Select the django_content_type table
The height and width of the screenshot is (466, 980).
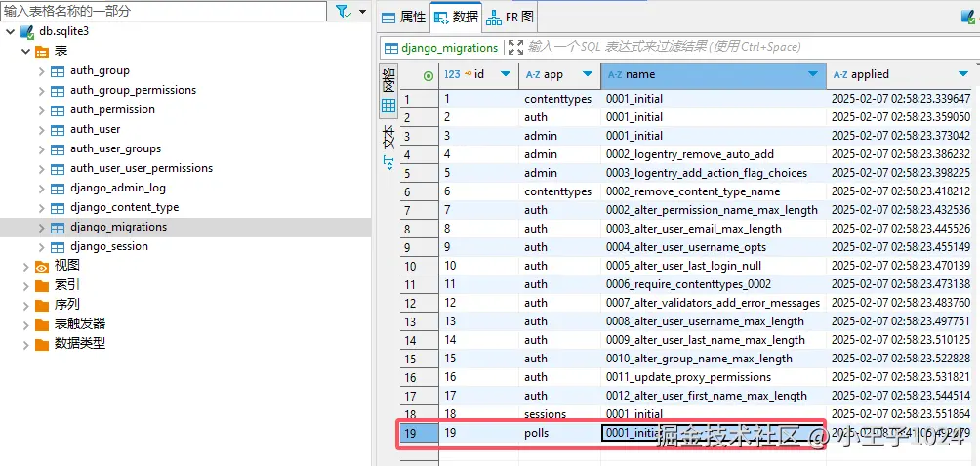(124, 207)
